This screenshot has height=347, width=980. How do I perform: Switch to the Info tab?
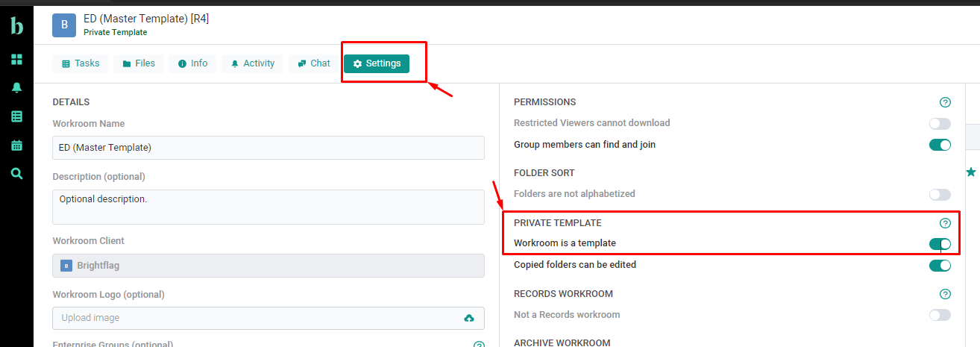pos(192,63)
